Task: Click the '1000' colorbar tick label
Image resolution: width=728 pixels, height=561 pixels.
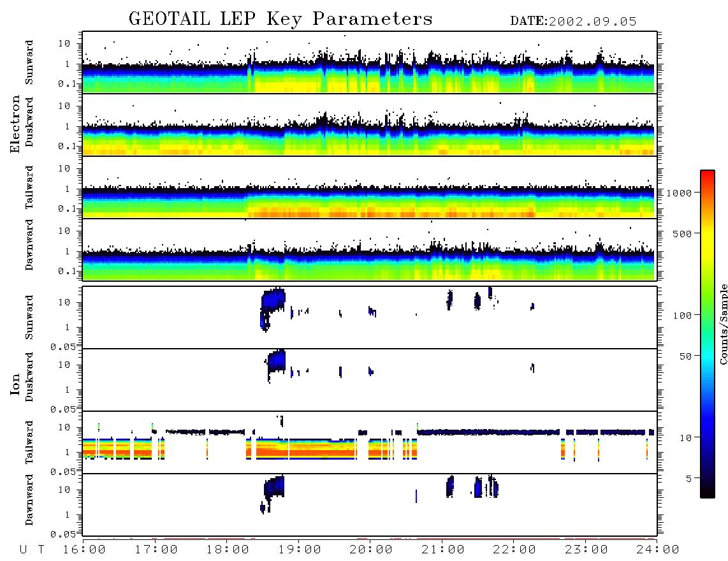Action: tap(680, 193)
